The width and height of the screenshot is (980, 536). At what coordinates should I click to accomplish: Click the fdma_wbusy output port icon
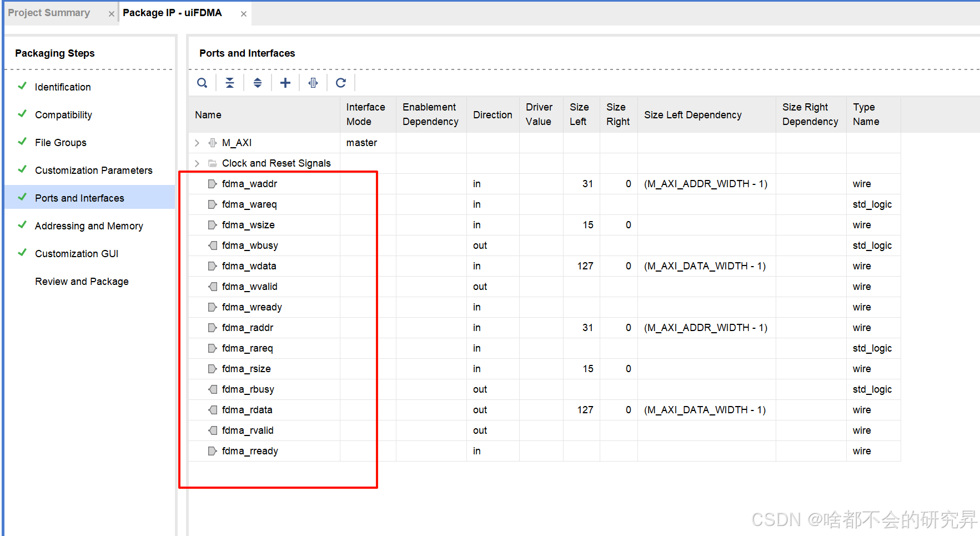point(213,246)
